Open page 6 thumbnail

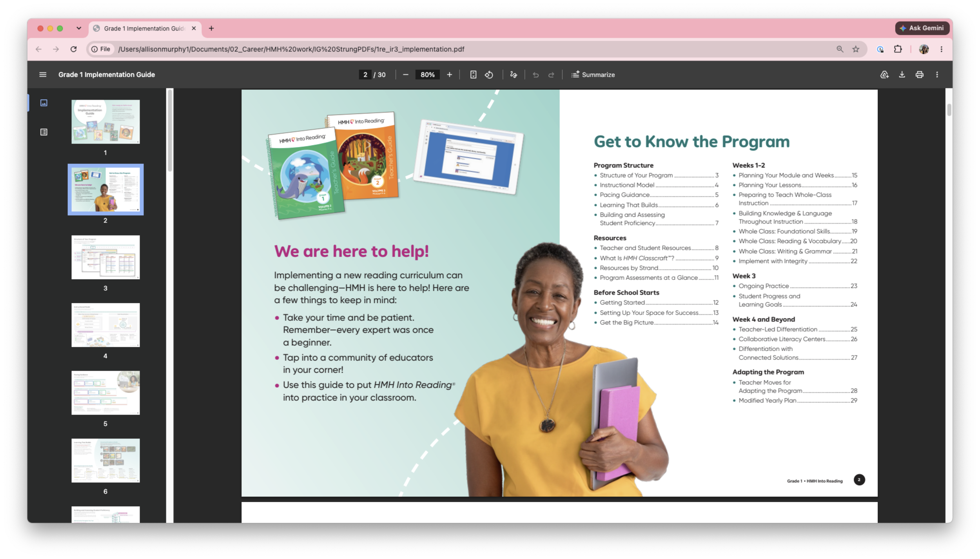(105, 461)
